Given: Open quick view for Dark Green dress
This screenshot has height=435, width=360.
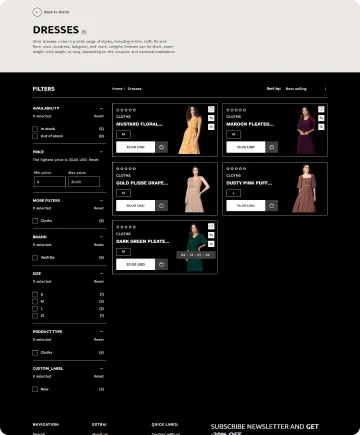Looking at the screenshot, I should (x=211, y=244).
